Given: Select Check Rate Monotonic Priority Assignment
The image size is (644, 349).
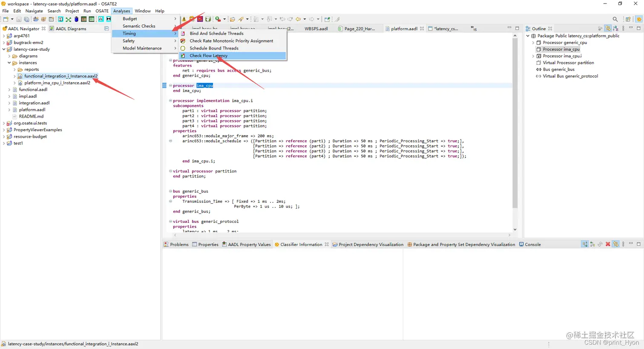Looking at the screenshot, I should tap(233, 41).
